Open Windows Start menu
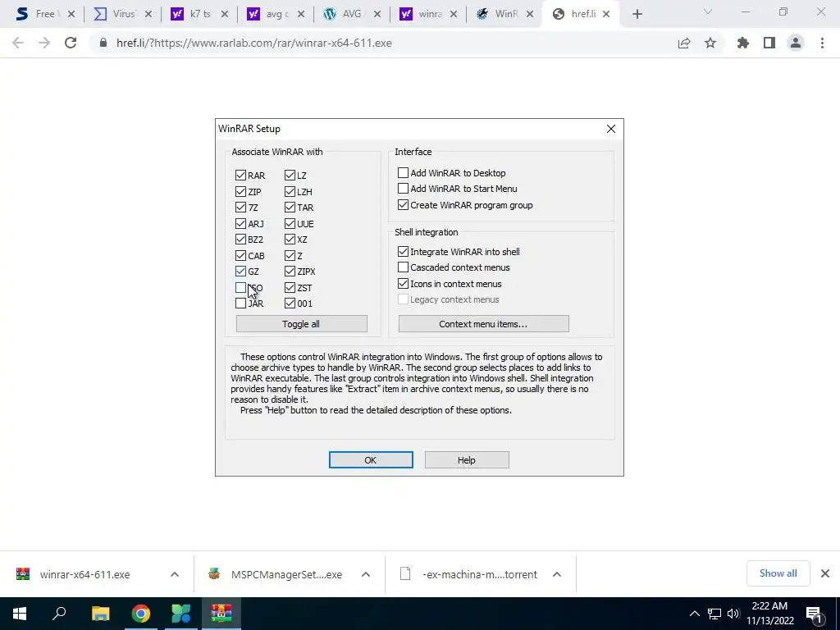This screenshot has width=840, height=630. coord(20,614)
